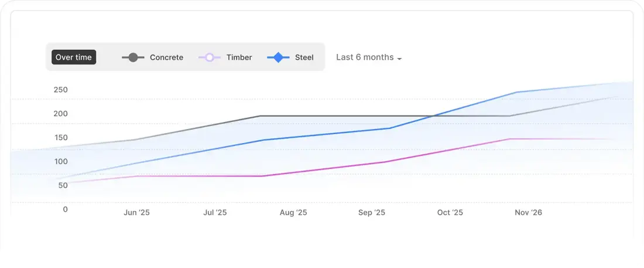The width and height of the screenshot is (644, 268).
Task: Select the Jun '25 axis label
Action: point(136,213)
